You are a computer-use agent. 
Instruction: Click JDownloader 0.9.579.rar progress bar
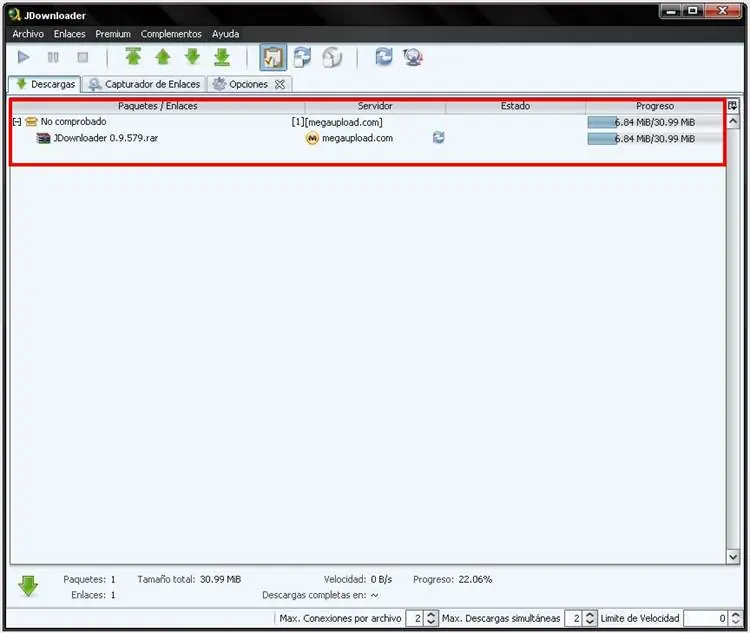[x=655, y=139]
